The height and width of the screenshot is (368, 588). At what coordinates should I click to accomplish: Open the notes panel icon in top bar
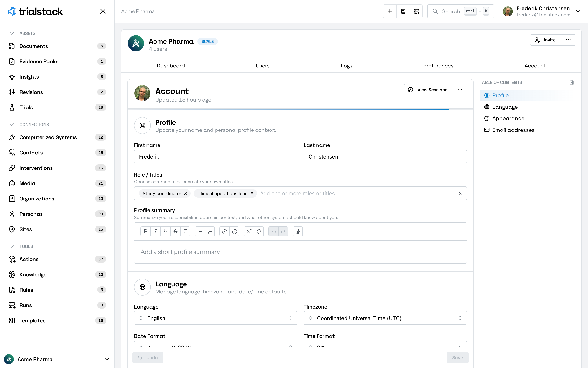point(403,11)
